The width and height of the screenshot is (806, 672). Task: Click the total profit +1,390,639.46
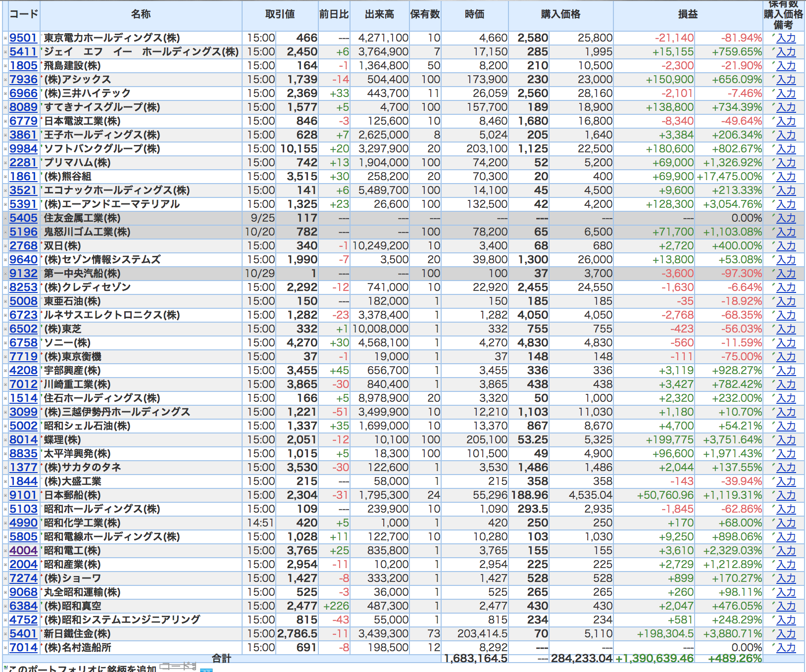point(655,658)
